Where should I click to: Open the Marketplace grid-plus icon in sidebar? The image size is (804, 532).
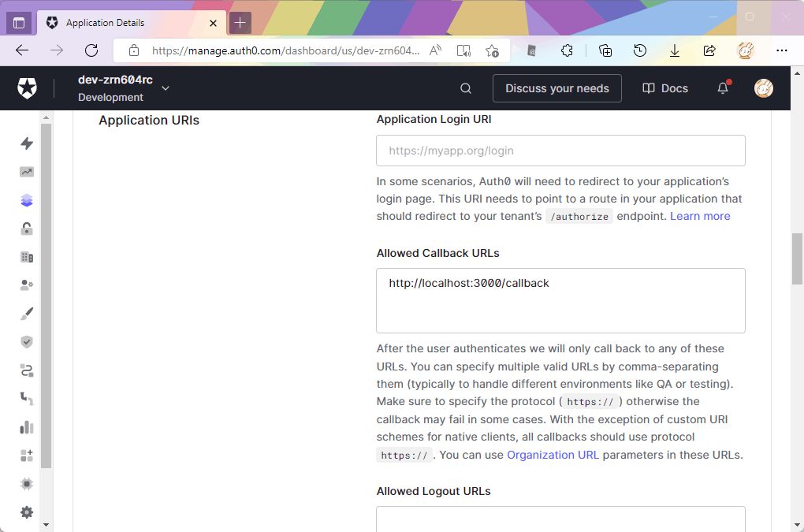27,455
